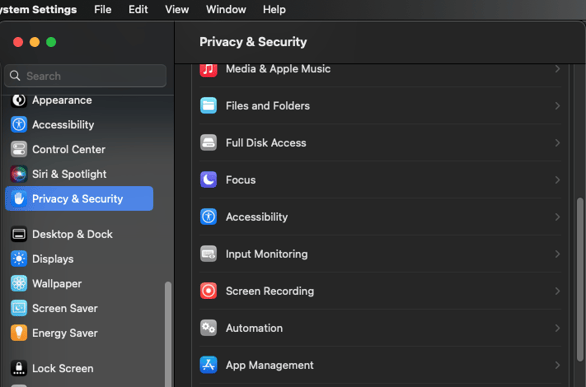586x387 pixels.
Task: Open the Edit menu
Action: [138, 9]
